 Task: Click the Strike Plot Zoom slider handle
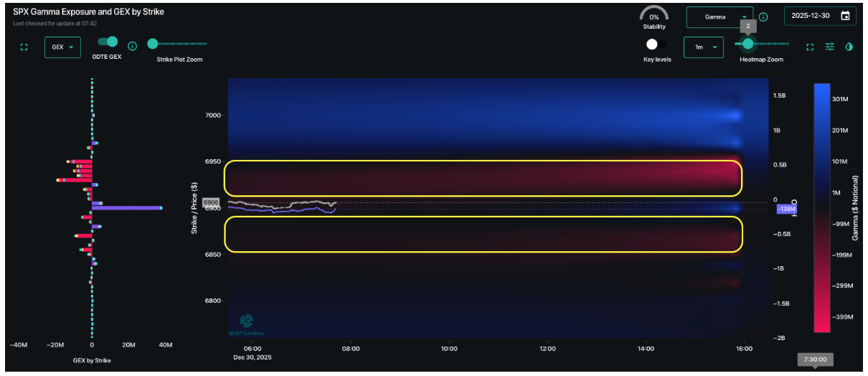click(152, 44)
